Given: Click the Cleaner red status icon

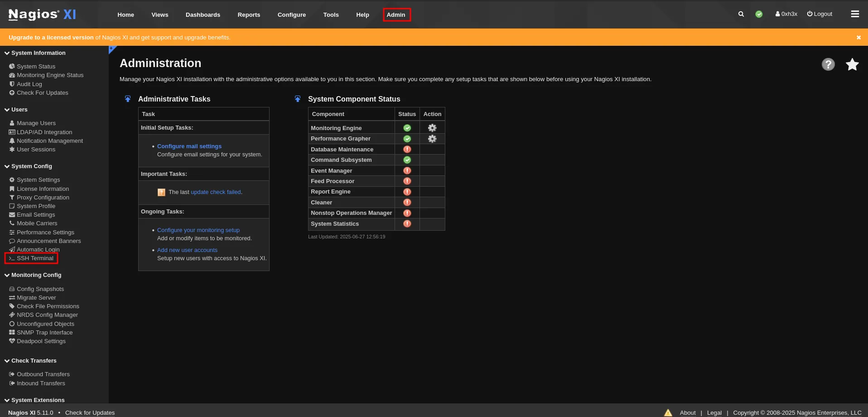Looking at the screenshot, I should point(407,203).
